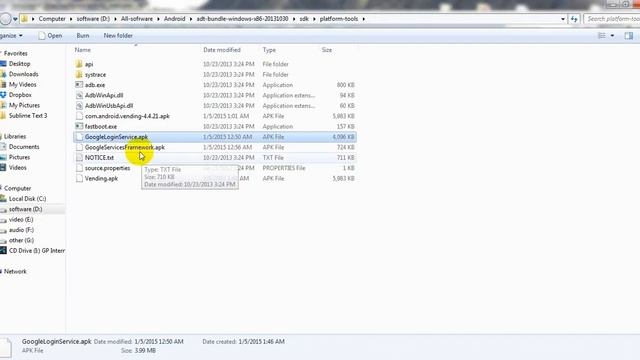Select the AdbWinUsbApi.dll file icon

(x=79, y=106)
